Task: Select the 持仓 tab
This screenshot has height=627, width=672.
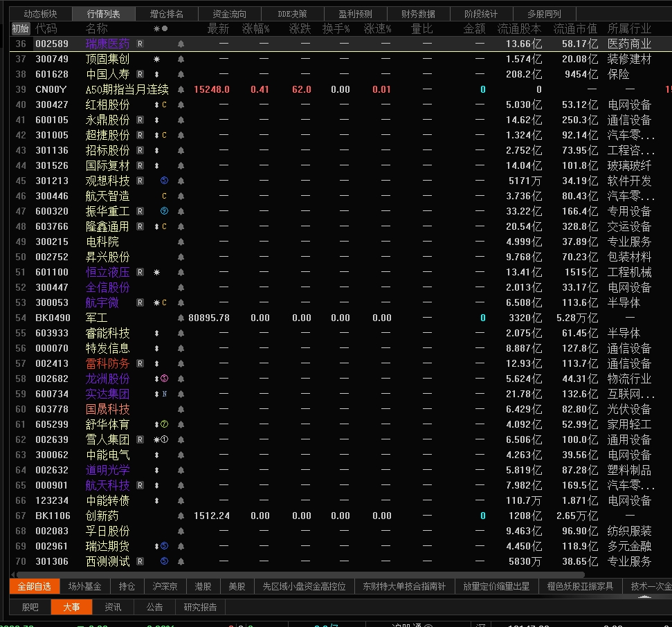Action: 127,586
